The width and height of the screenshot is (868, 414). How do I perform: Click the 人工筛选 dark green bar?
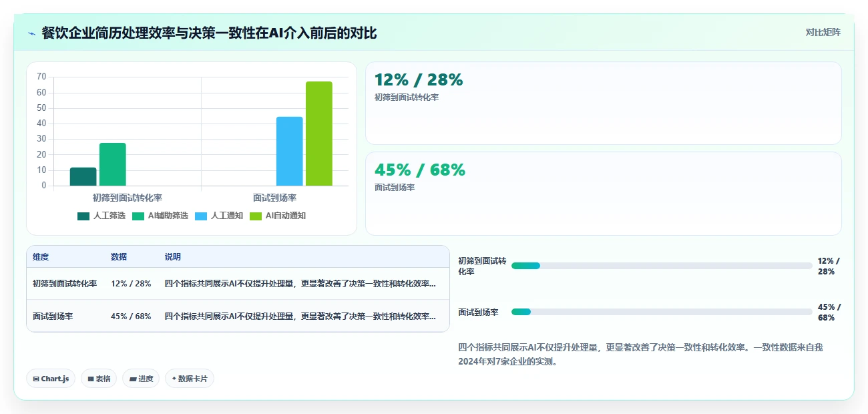point(83,176)
